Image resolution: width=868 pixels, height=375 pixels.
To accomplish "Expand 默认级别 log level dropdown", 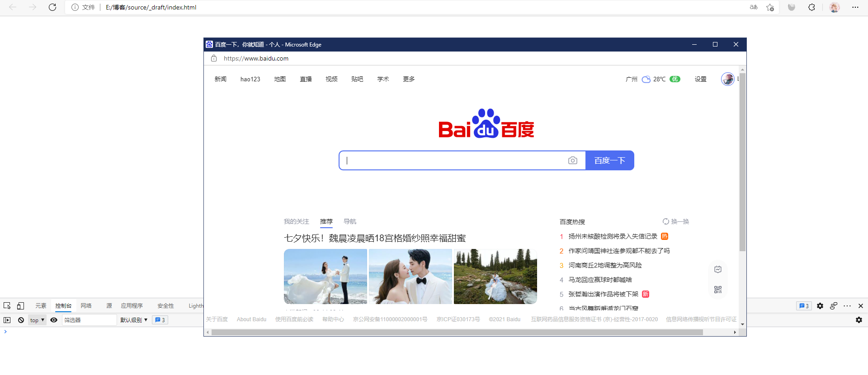I will pos(134,320).
